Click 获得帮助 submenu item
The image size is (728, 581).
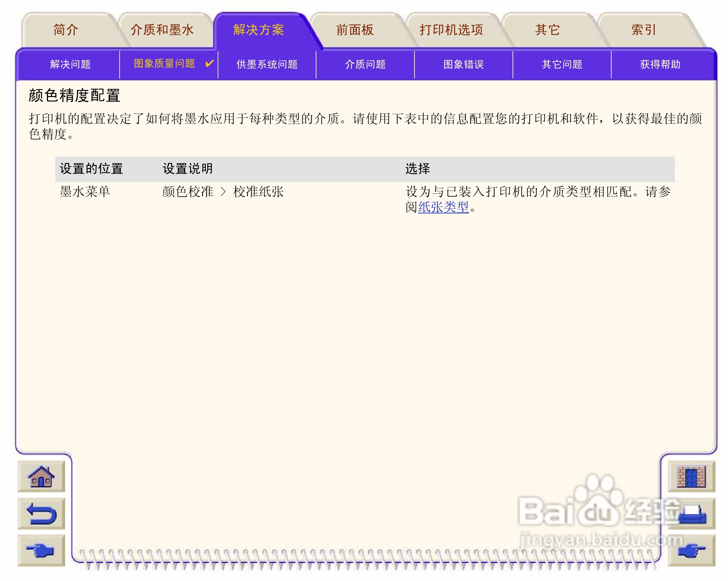660,64
